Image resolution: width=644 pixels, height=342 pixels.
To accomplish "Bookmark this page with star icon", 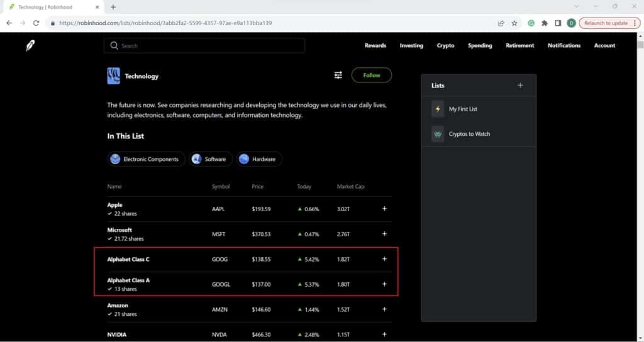I will pos(514,23).
